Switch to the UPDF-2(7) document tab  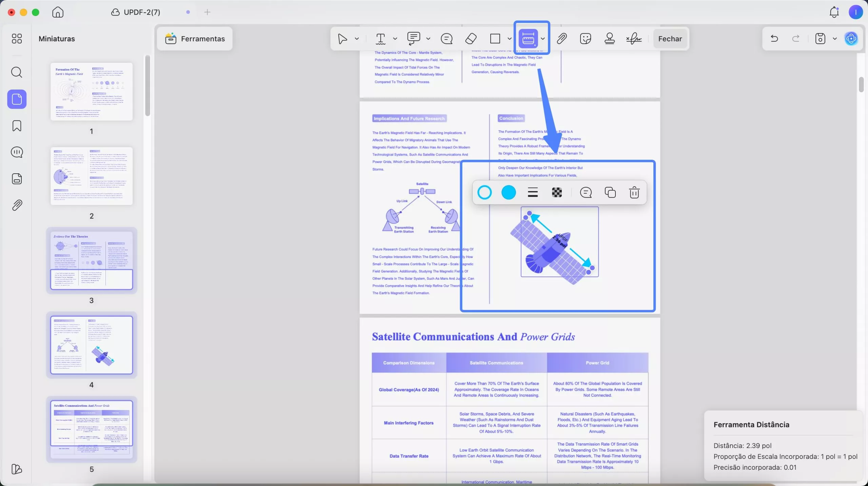(142, 12)
